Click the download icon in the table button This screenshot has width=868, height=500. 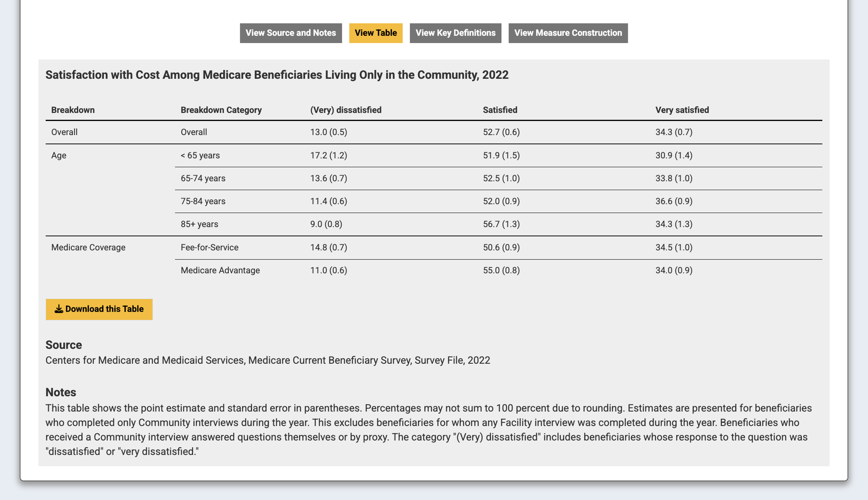59,309
